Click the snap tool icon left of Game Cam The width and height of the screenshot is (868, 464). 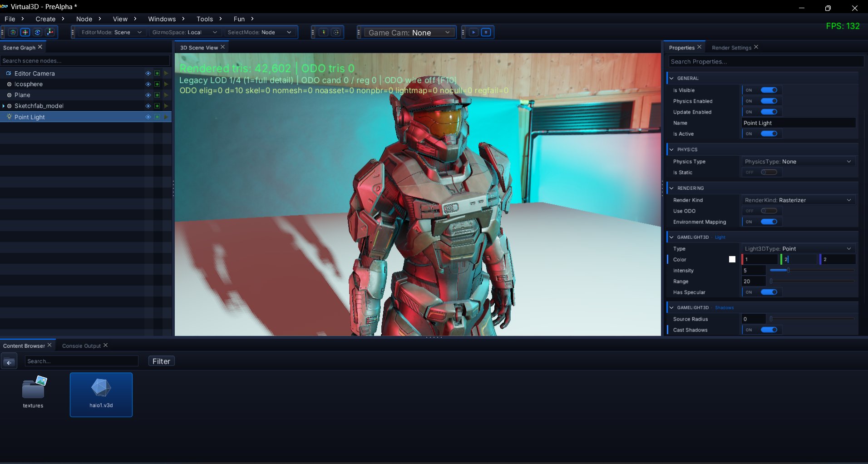(323, 32)
